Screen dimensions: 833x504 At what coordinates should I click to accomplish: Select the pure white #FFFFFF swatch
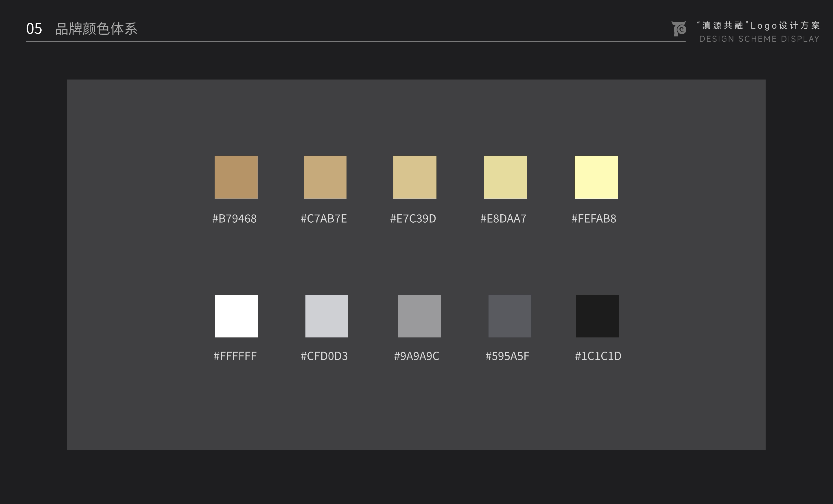coord(236,316)
